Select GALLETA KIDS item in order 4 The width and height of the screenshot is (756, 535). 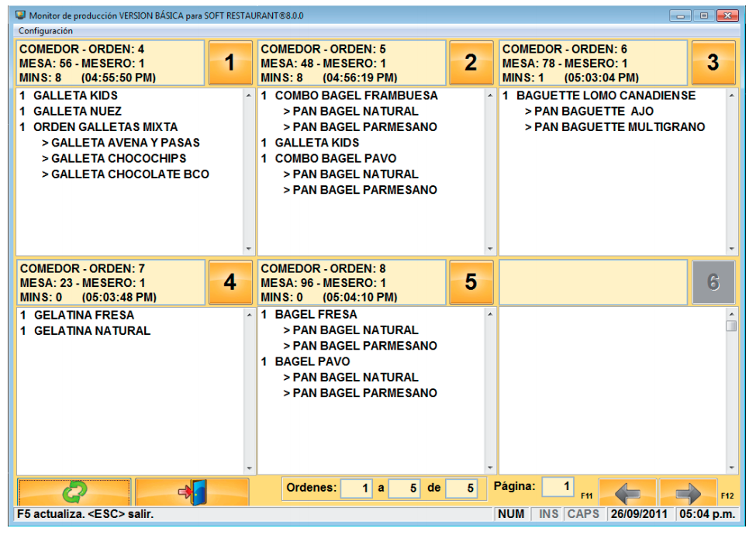(x=75, y=96)
